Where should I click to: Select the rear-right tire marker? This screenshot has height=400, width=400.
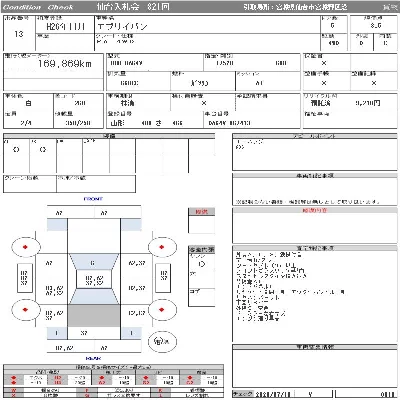(162, 310)
